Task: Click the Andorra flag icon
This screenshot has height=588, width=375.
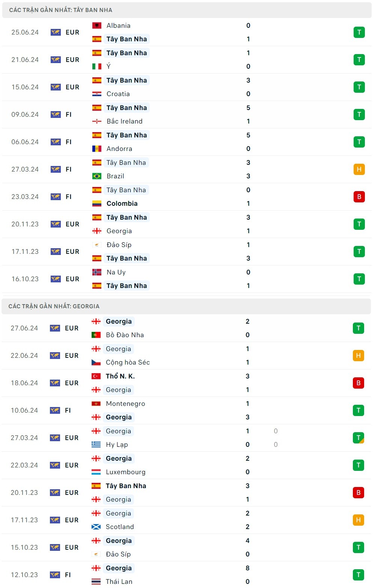Action: point(97,149)
